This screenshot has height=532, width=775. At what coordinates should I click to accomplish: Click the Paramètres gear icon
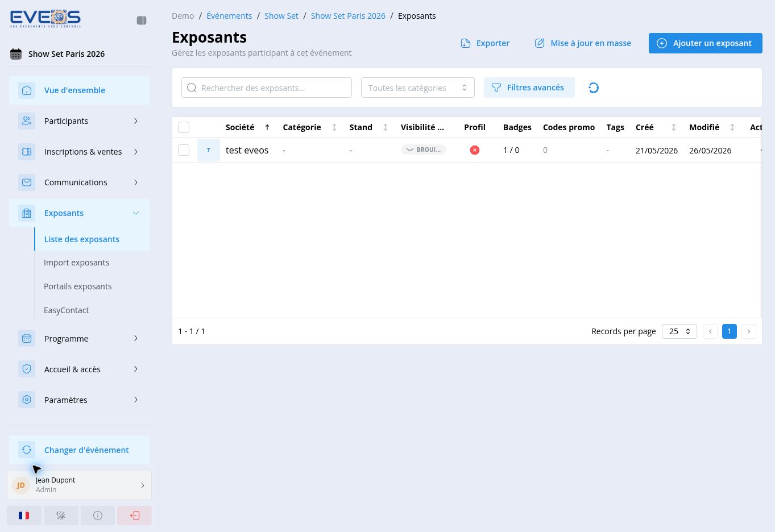(x=27, y=400)
